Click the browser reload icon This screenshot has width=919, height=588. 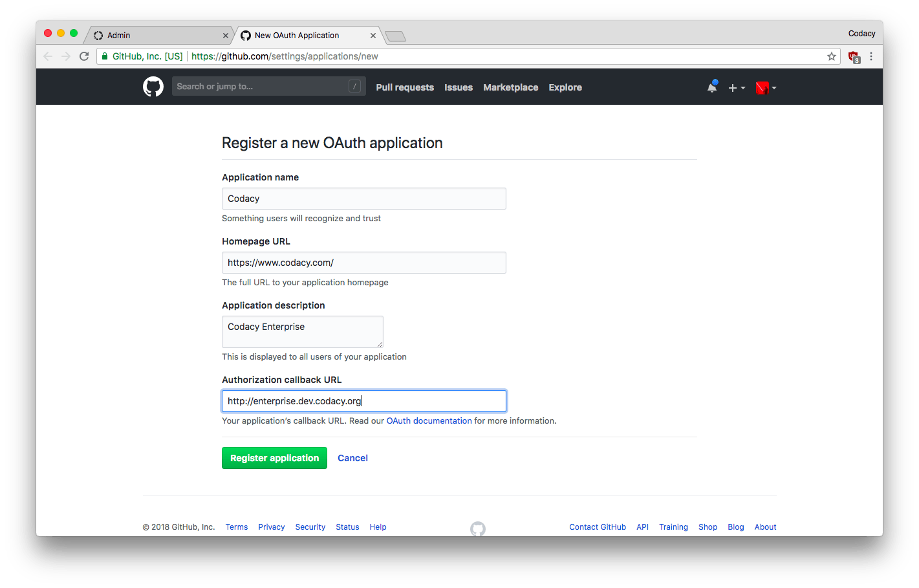tap(84, 56)
